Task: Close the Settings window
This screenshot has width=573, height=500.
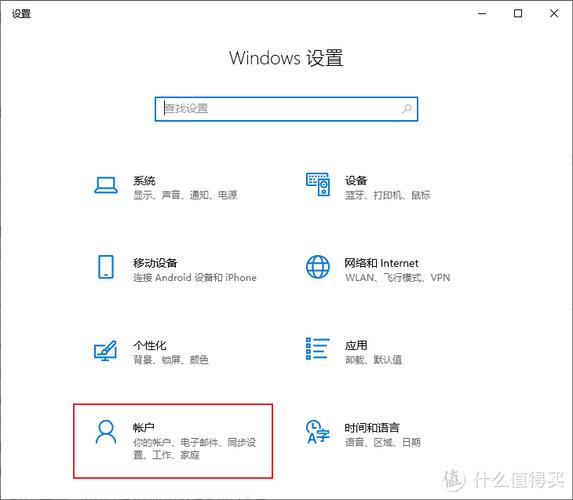Action: pos(554,14)
